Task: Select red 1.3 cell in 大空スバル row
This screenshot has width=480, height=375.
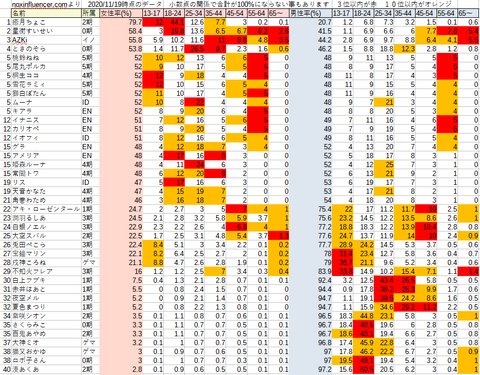Action: coord(279,236)
